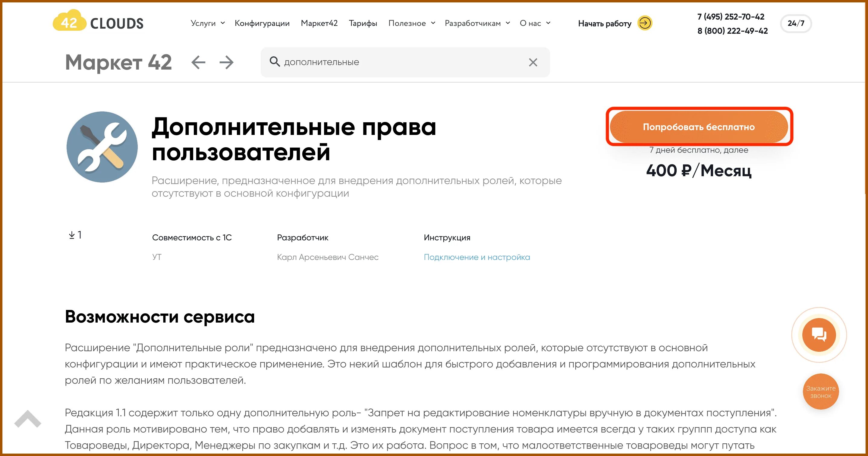Clear the search field with X
Viewport: 868px width, 456px height.
pyautogui.click(x=533, y=62)
